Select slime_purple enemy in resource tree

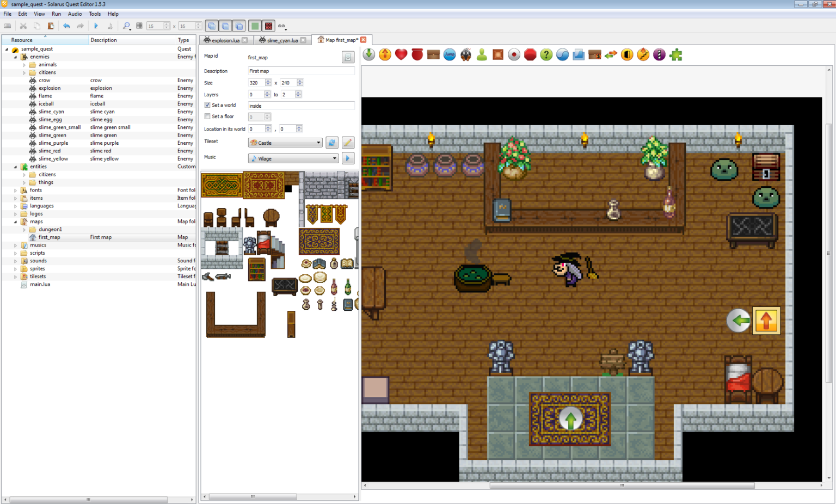point(53,143)
